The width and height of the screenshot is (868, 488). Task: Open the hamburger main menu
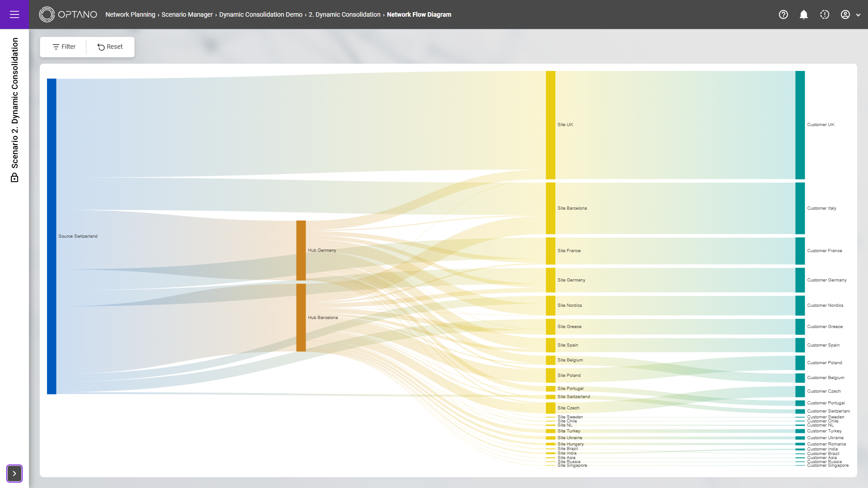[14, 14]
